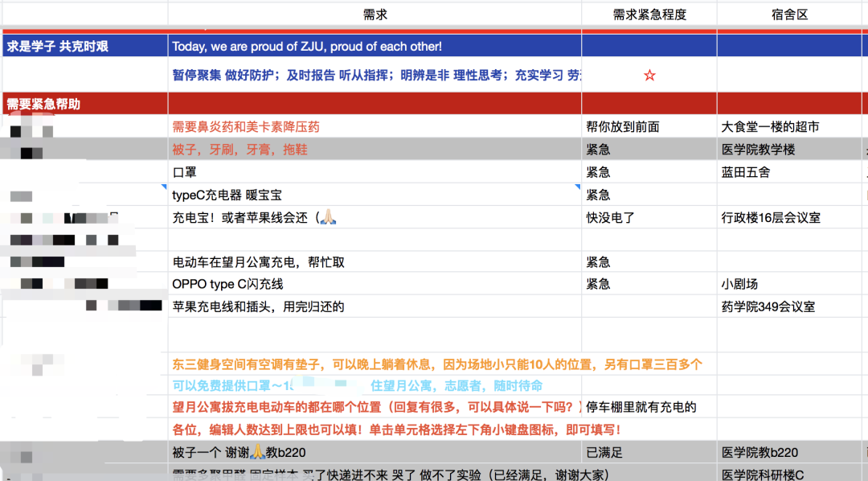868x481 pixels.
Task: Click the praying hands emoji in 充电宝 row
Action: (x=330, y=217)
